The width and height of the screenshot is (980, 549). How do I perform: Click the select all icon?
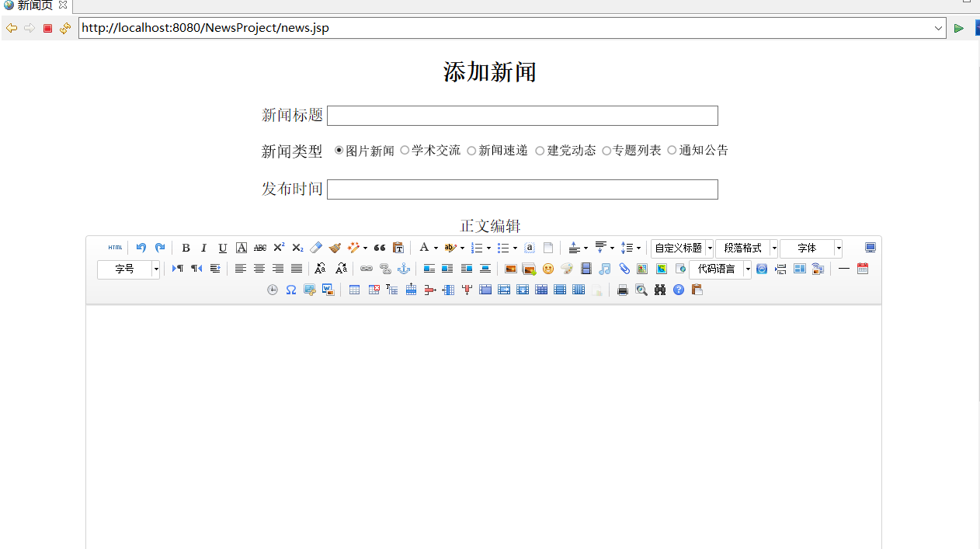pyautogui.click(x=530, y=248)
